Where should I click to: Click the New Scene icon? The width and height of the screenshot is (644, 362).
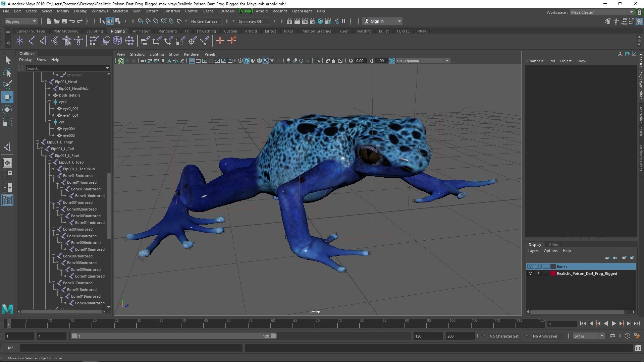[x=49, y=21]
